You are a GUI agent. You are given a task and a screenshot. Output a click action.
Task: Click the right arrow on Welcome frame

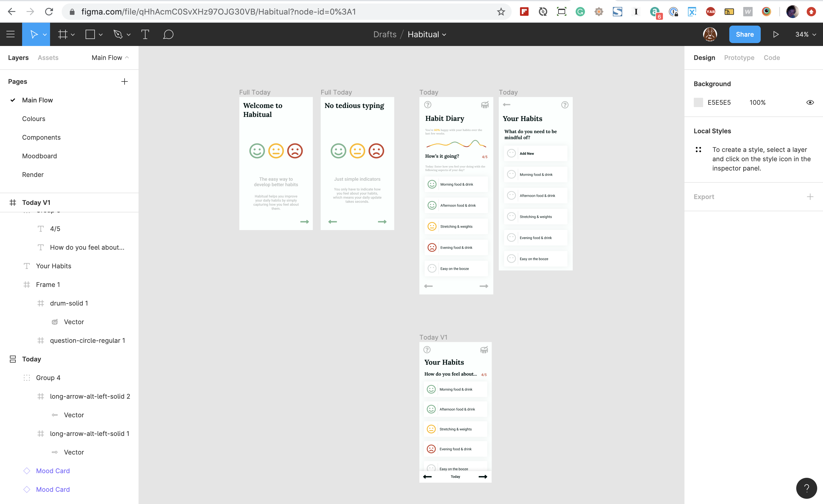coord(304,222)
